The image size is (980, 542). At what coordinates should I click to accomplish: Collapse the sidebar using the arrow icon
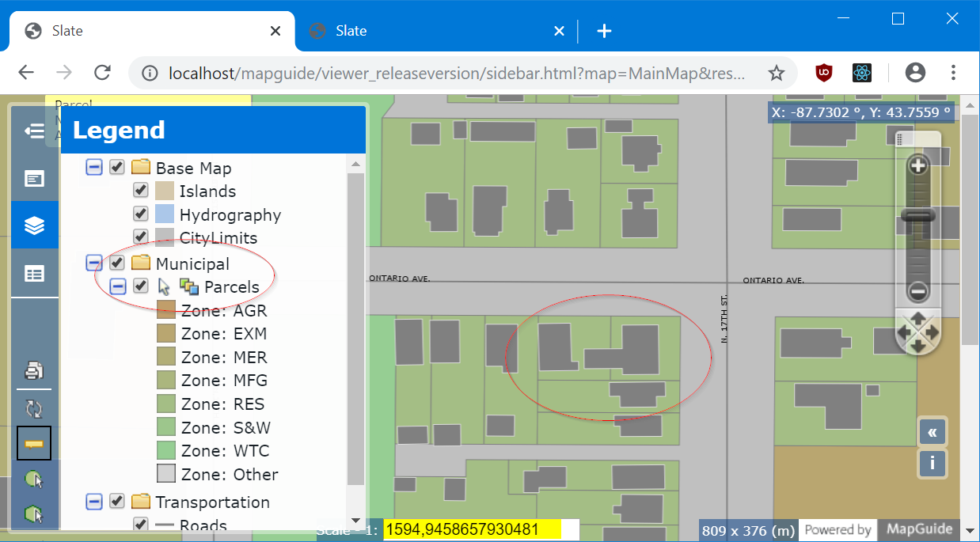tap(34, 131)
